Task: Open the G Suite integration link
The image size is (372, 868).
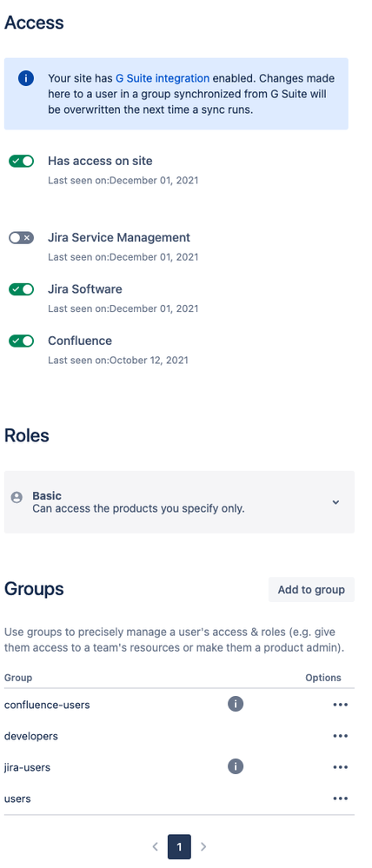Action: [163, 78]
